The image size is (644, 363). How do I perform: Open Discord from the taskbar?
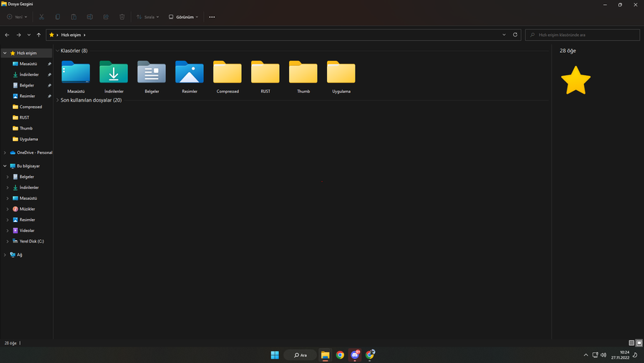pos(355,355)
